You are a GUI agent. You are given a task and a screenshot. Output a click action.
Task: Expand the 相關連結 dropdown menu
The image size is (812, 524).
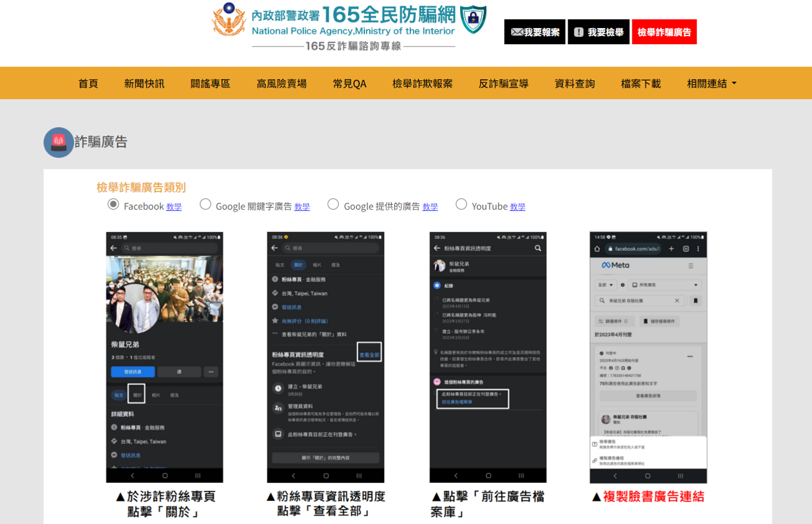point(711,83)
